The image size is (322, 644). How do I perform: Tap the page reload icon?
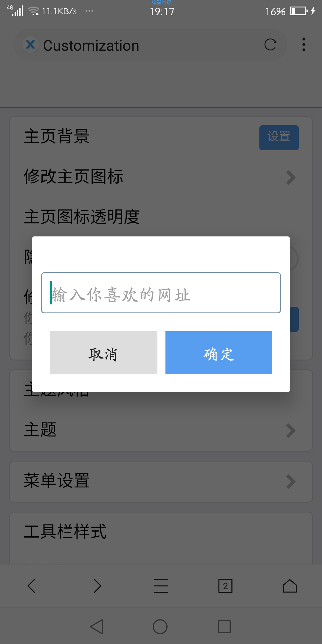tap(270, 45)
